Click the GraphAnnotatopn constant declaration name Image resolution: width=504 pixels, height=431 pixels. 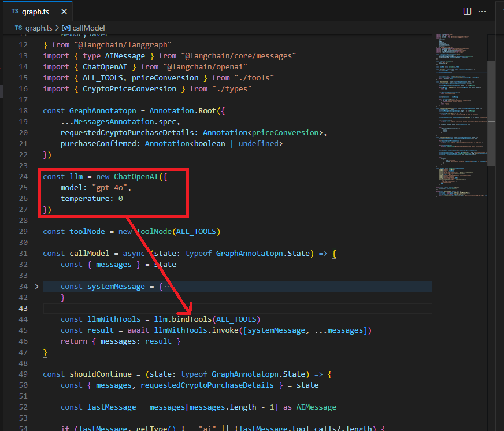coord(103,110)
